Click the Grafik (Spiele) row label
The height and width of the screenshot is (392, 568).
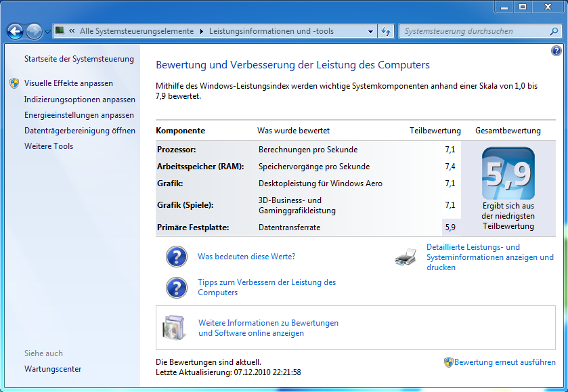[x=185, y=205]
